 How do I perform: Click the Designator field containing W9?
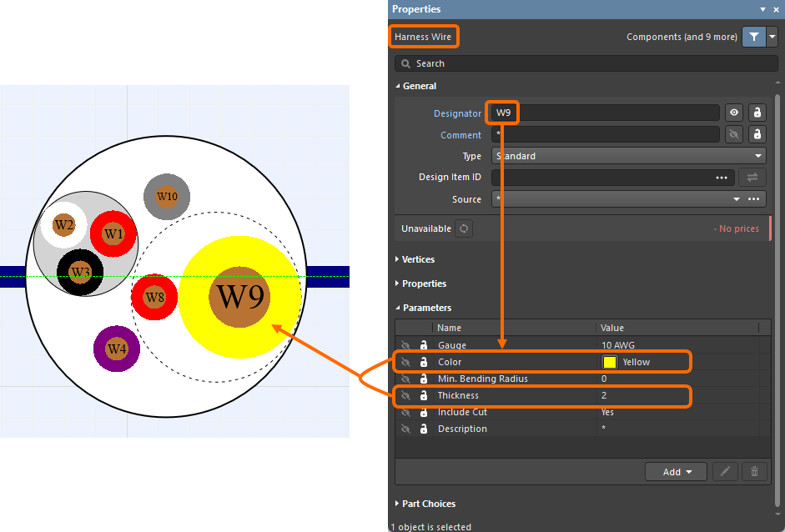pos(606,113)
